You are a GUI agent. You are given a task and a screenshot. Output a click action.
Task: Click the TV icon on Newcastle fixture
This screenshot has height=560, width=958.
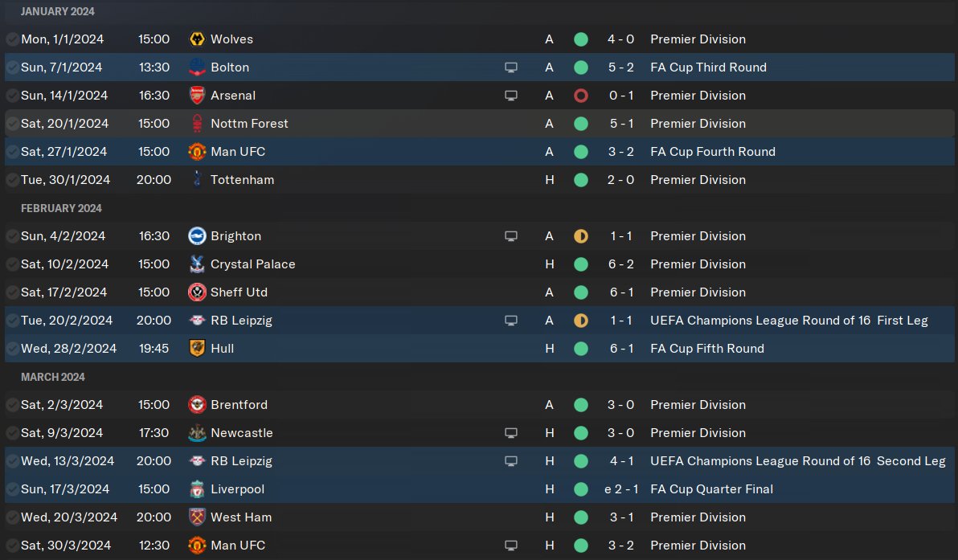point(511,433)
